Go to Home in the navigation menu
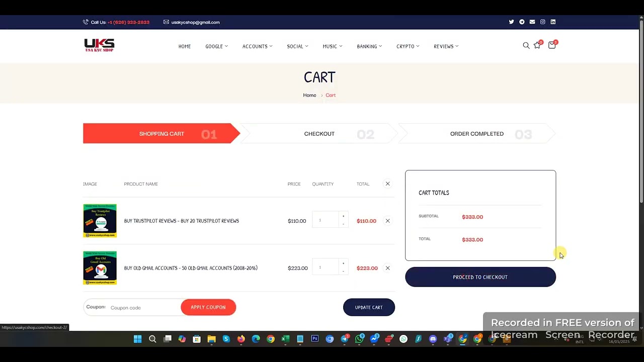The image size is (644, 362). [x=185, y=46]
